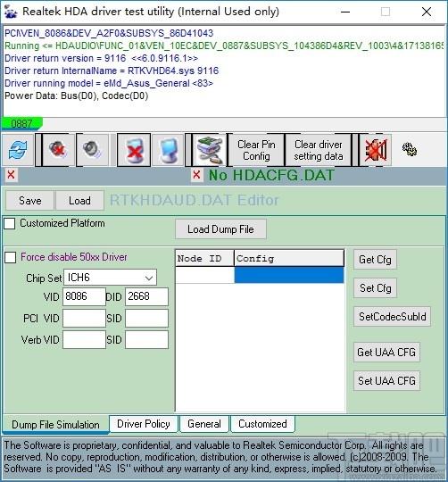The height and width of the screenshot is (482, 448).
Task: Click the empty Node ID cell in first row
Action: tap(204, 275)
